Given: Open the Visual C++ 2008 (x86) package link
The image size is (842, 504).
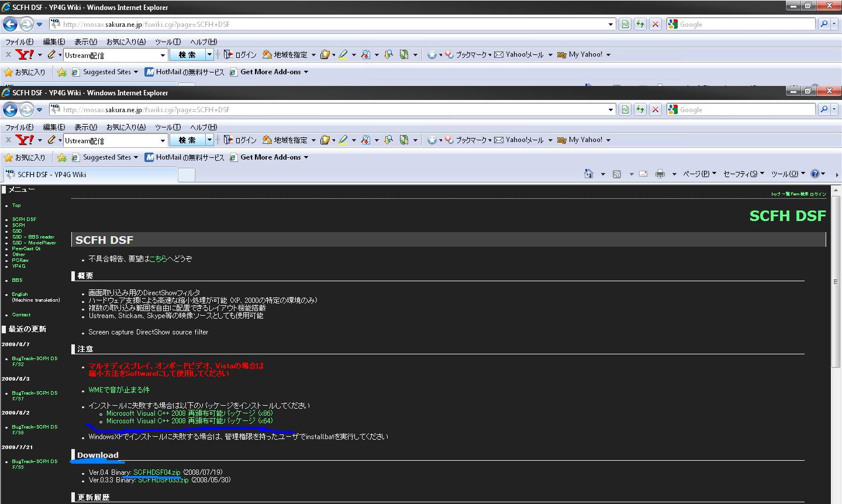Looking at the screenshot, I should (189, 413).
